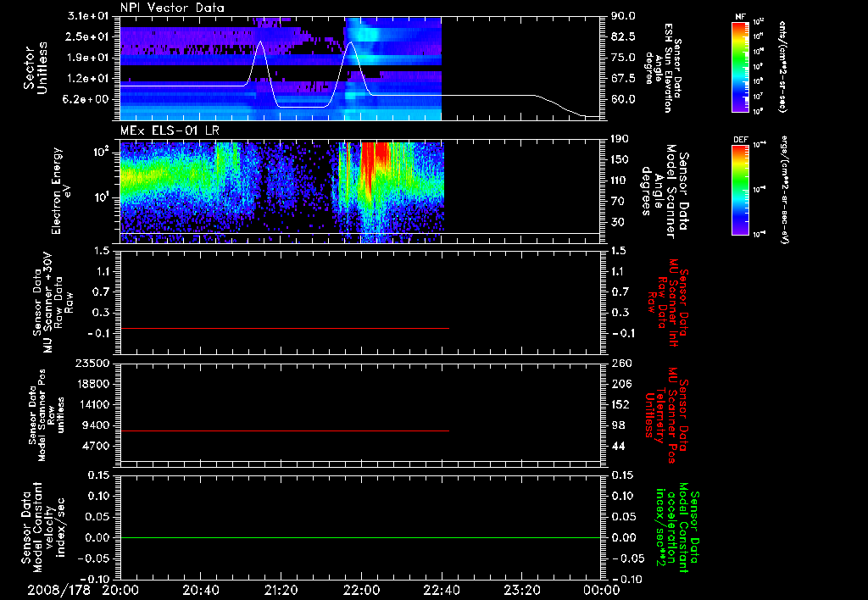Click the 20:00 time axis label

[120, 590]
